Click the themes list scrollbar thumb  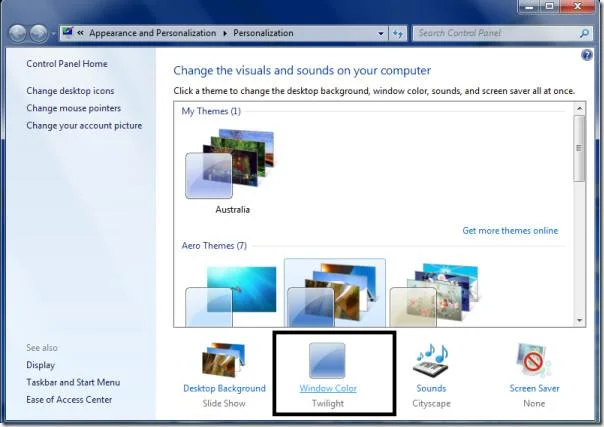[579, 148]
